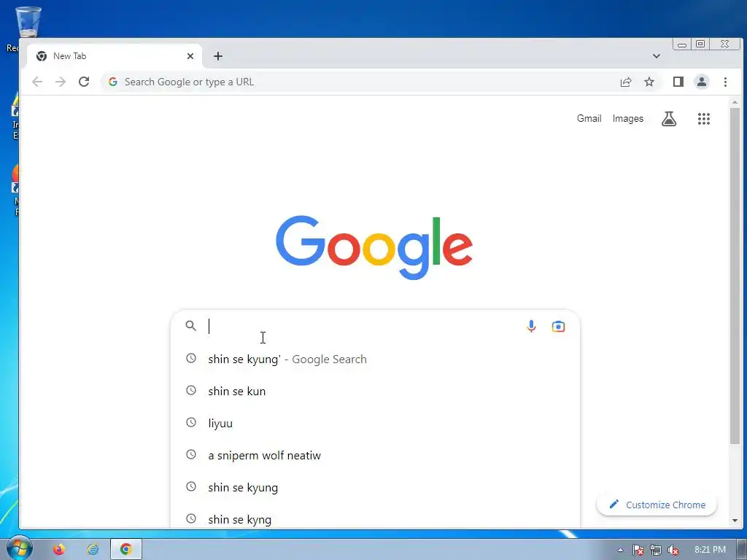Viewport: 747px width, 560px height.
Task: Open Chrome three-dot menu
Action: (x=725, y=82)
